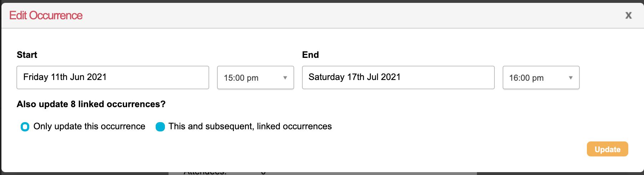Click the end time dropdown arrow

tap(570, 78)
